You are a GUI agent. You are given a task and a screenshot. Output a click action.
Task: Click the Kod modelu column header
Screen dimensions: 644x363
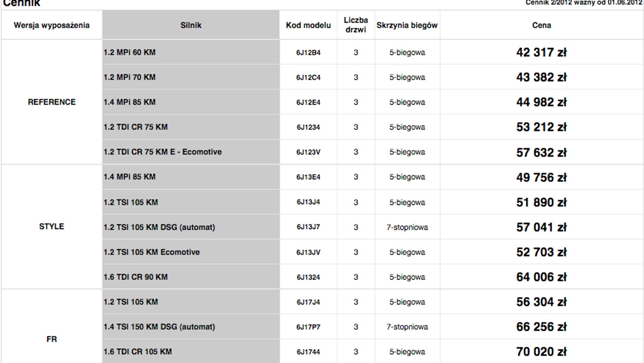tap(308, 25)
